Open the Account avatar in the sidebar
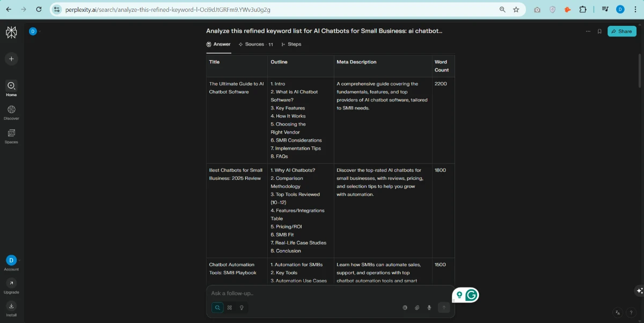The image size is (644, 323). [x=11, y=260]
